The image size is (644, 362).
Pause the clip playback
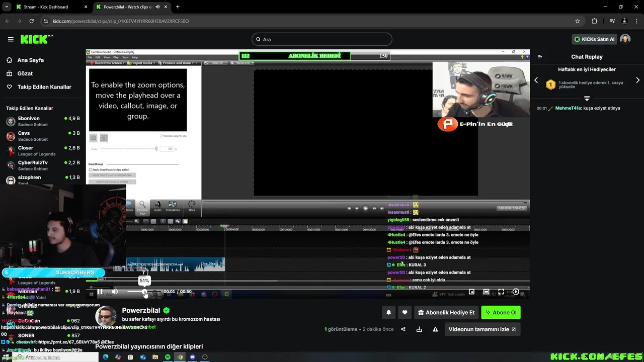[100, 292]
